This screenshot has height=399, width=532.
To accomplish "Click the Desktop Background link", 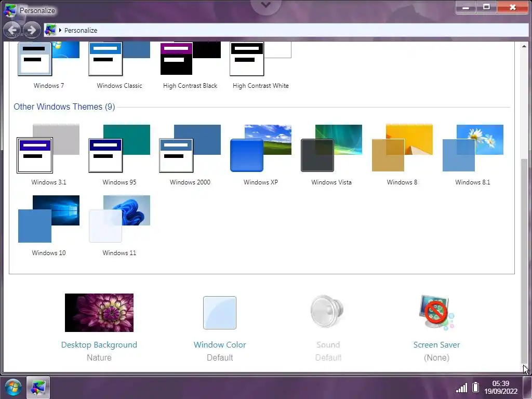I will 99,345.
